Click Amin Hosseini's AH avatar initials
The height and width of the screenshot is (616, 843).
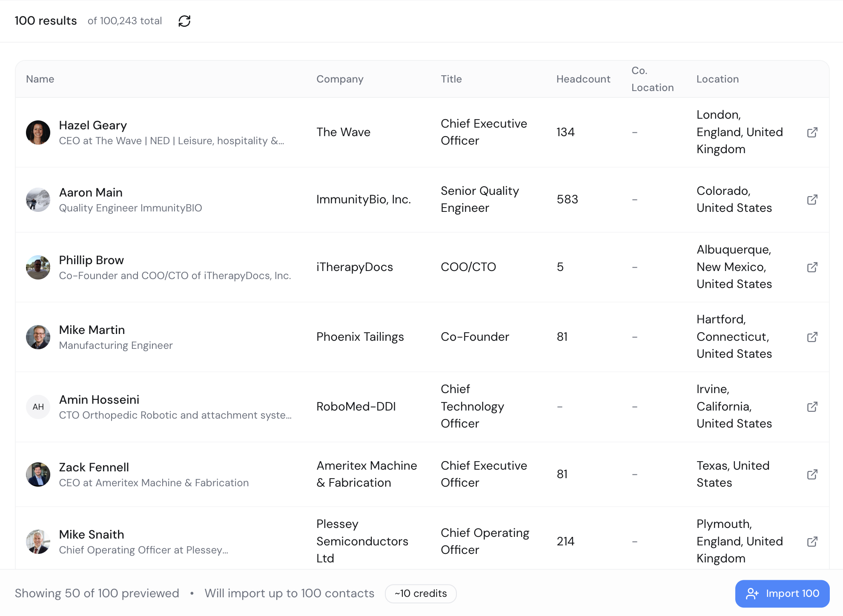(38, 407)
